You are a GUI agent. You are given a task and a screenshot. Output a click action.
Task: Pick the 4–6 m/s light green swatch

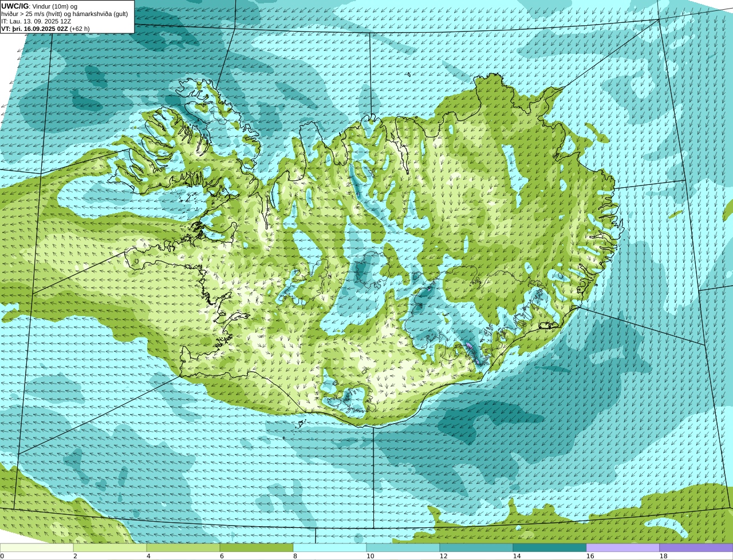pyautogui.click(x=183, y=547)
